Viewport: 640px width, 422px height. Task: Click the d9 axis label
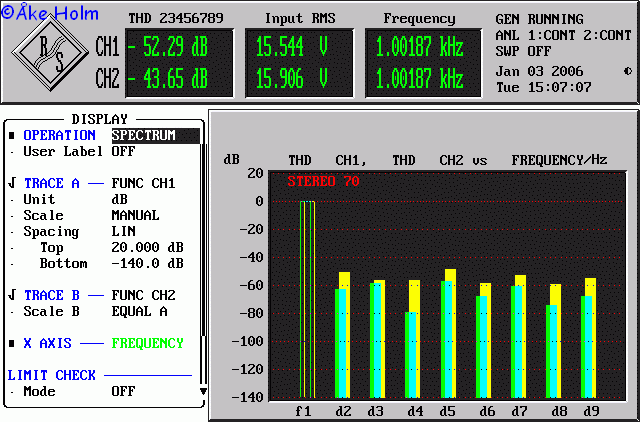pos(591,411)
